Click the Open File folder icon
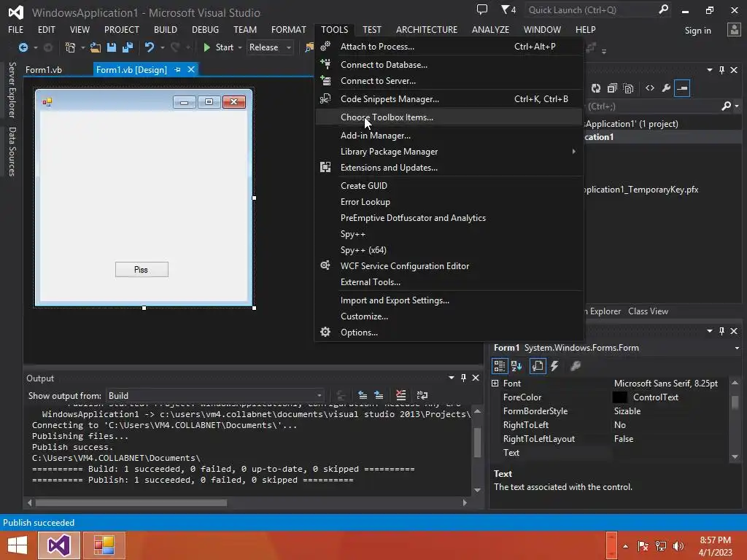 [96, 47]
